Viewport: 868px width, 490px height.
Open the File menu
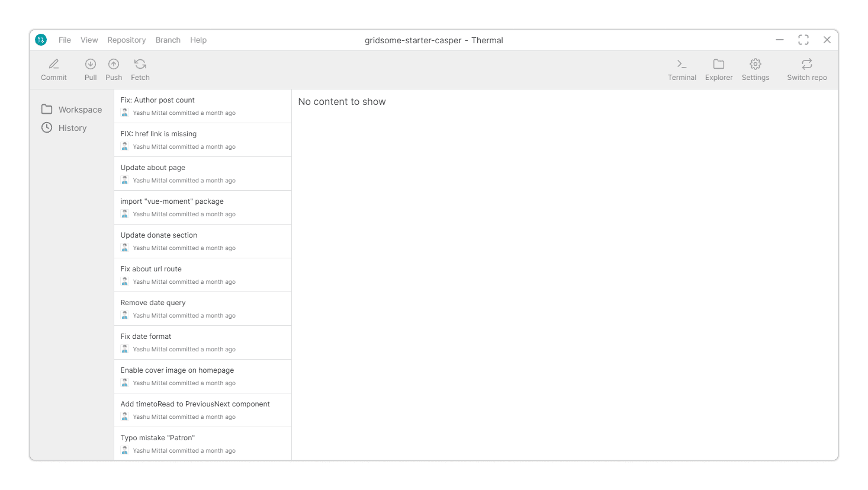point(65,40)
